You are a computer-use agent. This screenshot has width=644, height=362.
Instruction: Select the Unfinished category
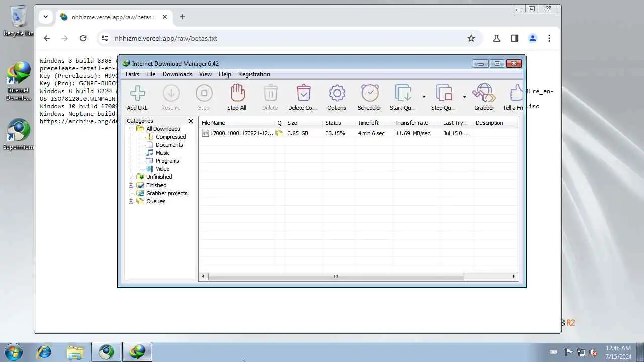click(159, 177)
